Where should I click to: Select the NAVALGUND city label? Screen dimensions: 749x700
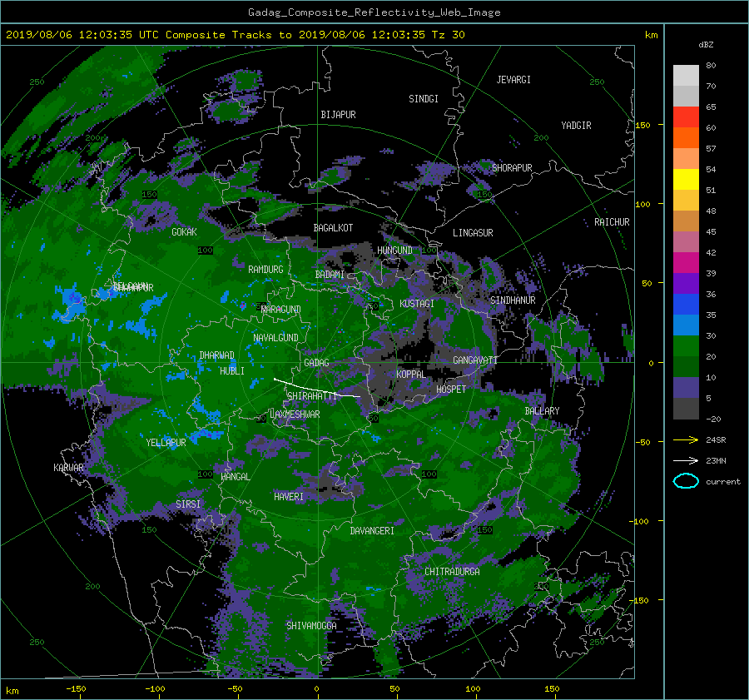point(275,338)
